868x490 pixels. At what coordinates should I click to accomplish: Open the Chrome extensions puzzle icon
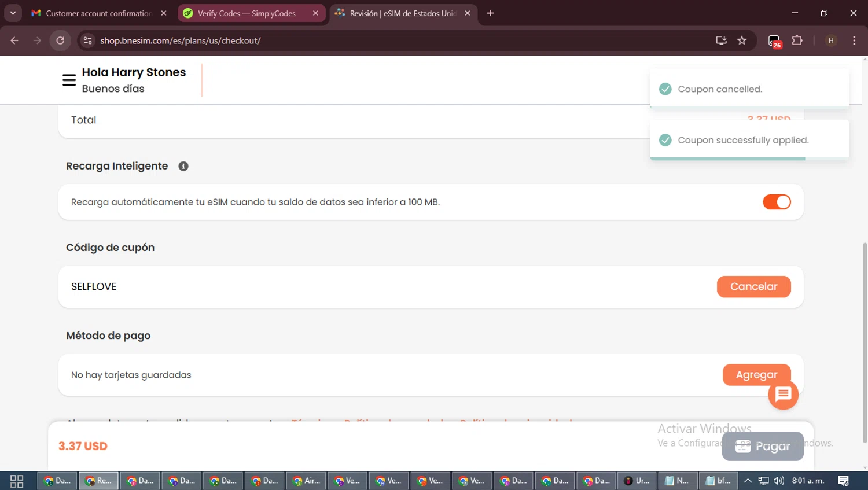point(797,40)
